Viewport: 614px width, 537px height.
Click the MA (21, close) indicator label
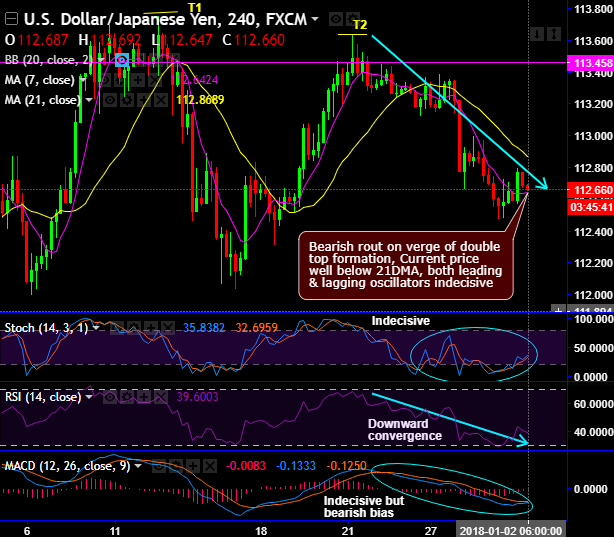tap(43, 100)
